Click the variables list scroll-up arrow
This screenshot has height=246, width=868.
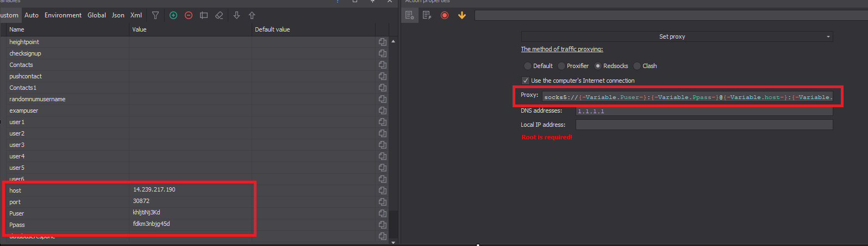click(x=393, y=41)
